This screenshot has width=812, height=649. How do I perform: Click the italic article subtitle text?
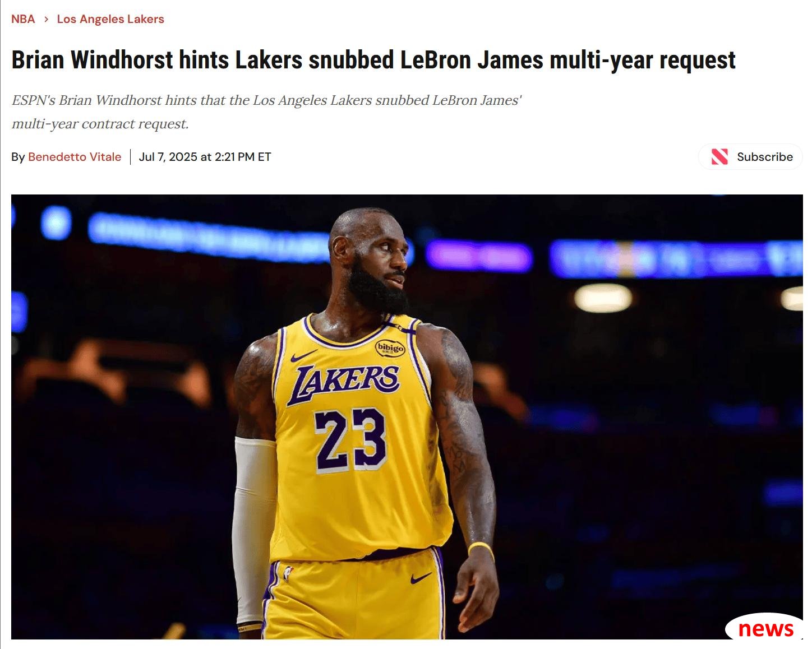point(267,112)
